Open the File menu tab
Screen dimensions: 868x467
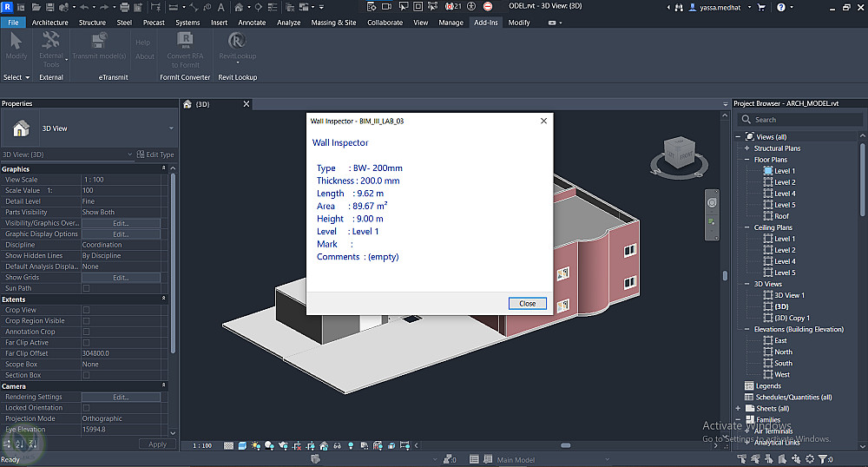[x=14, y=23]
